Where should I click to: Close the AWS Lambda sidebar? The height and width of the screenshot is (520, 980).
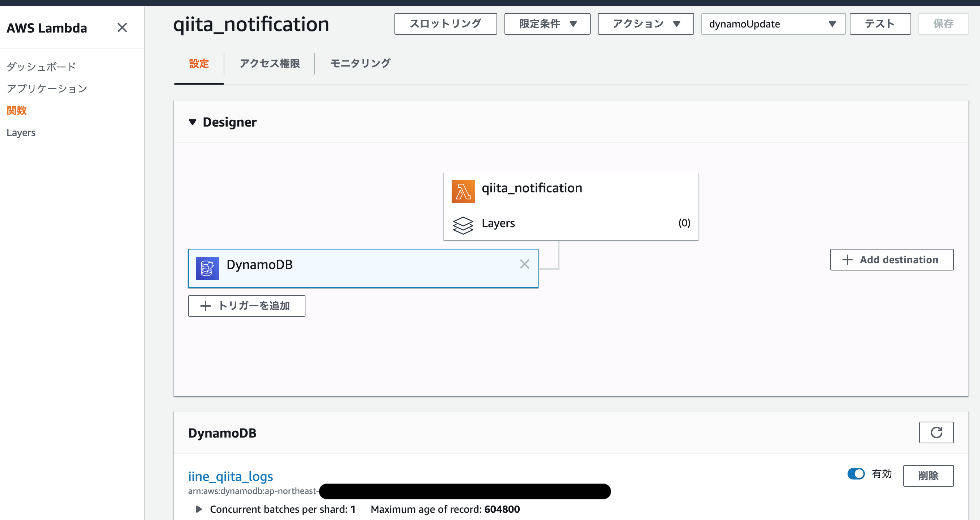click(122, 28)
